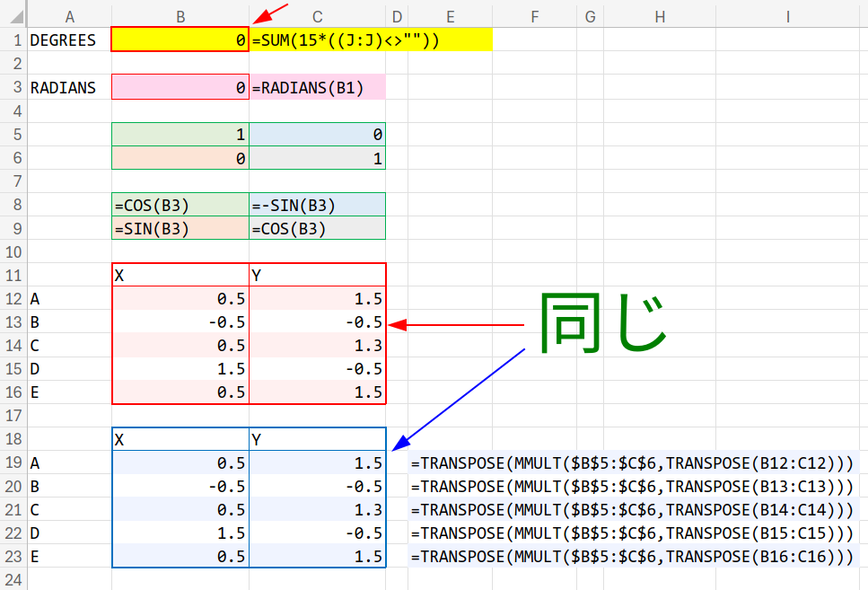Click the =RADIANS(B1) formula text cell
Viewport: 868px width, 590px height.
tap(317, 88)
